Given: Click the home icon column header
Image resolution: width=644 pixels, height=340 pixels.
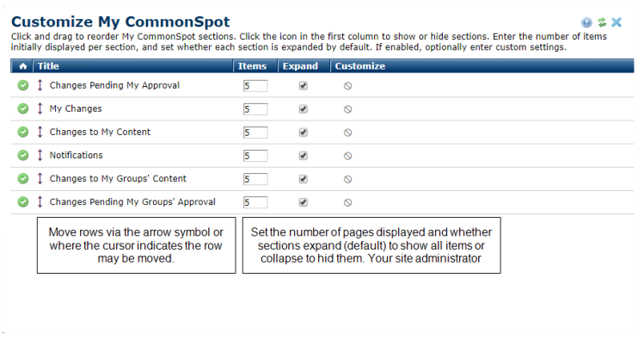Looking at the screenshot, I should click(22, 66).
